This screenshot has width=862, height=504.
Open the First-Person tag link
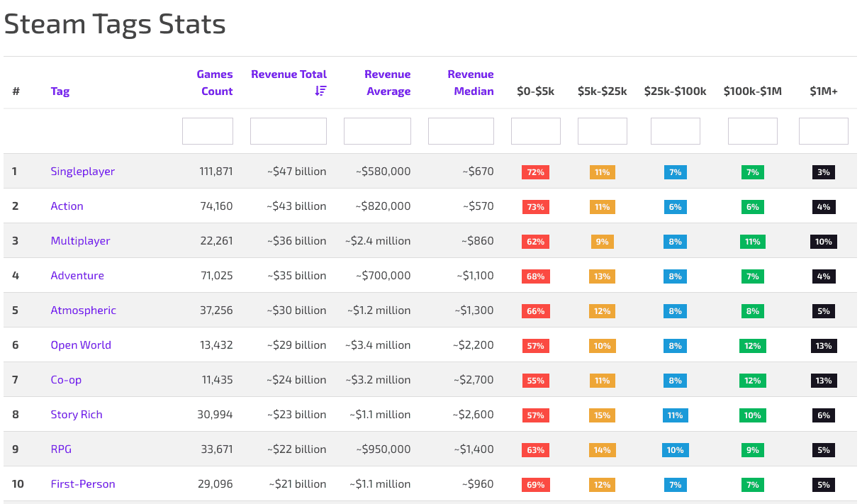83,484
